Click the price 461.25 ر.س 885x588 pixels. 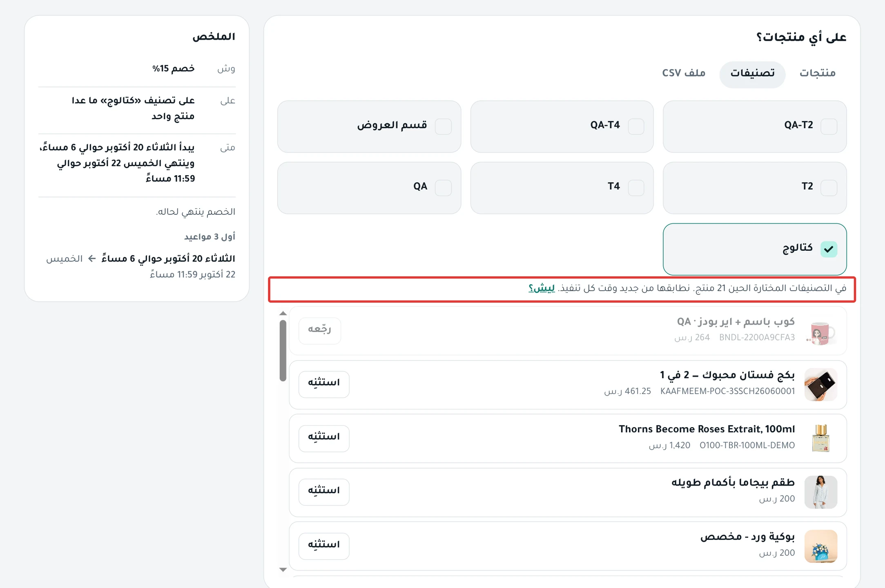(627, 391)
